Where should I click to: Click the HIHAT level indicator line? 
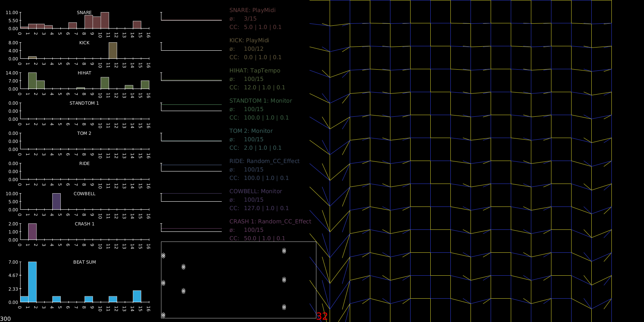click(191, 80)
